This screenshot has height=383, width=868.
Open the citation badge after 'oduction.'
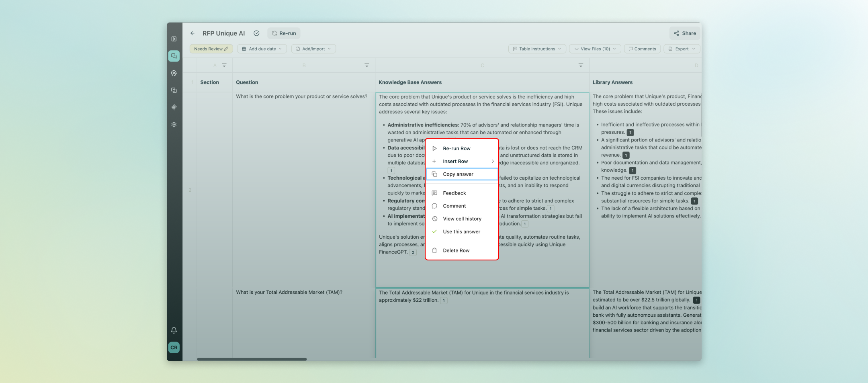click(525, 224)
